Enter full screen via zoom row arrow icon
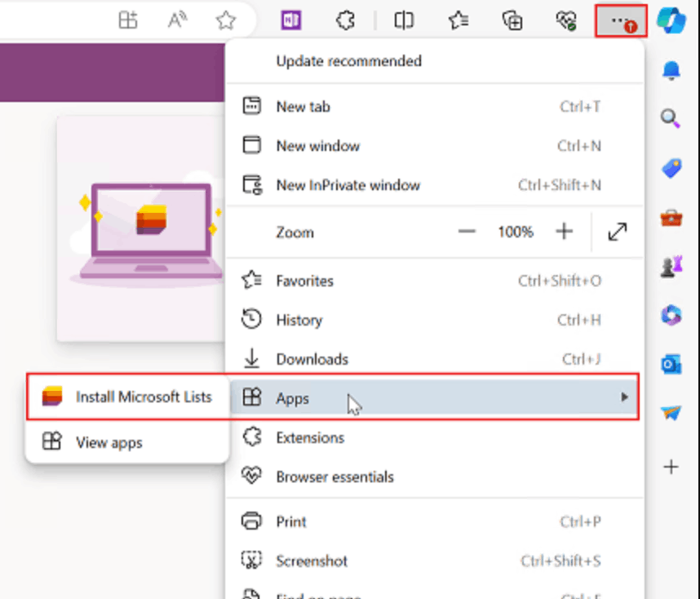The image size is (700, 599). coord(618,232)
